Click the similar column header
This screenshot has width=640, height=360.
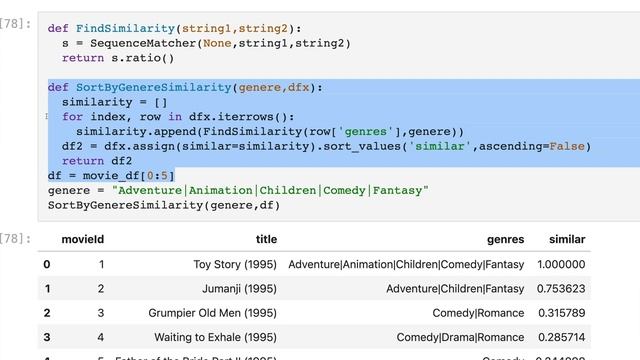pos(567,239)
